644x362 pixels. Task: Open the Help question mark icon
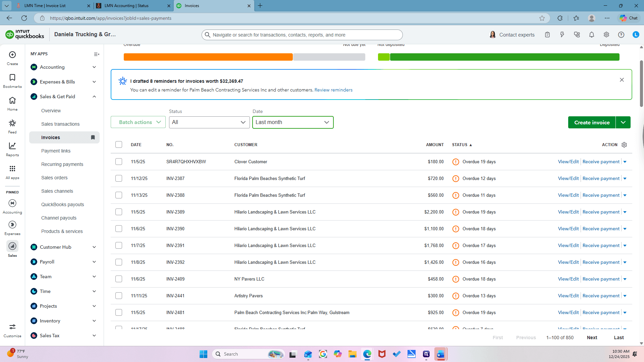point(621,35)
